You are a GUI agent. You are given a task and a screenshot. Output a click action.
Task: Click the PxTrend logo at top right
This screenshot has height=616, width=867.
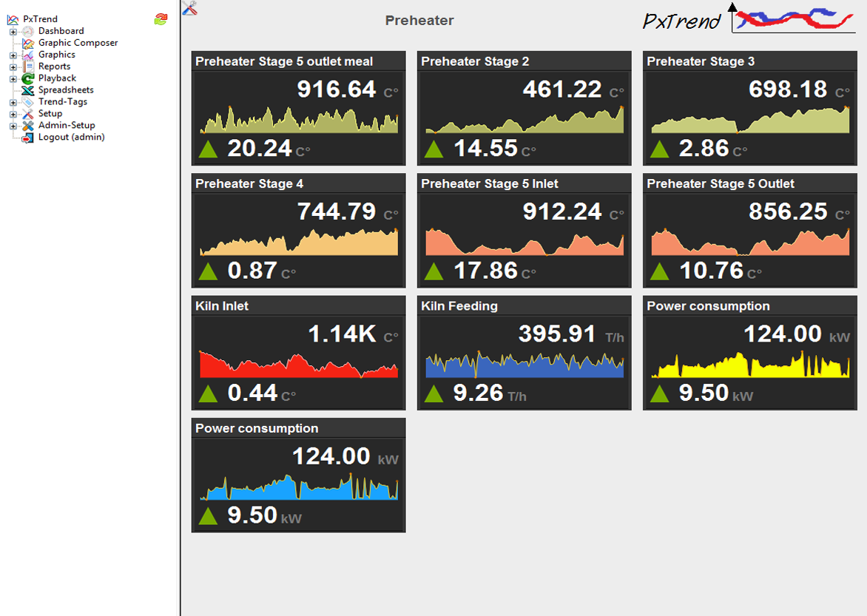(749, 20)
